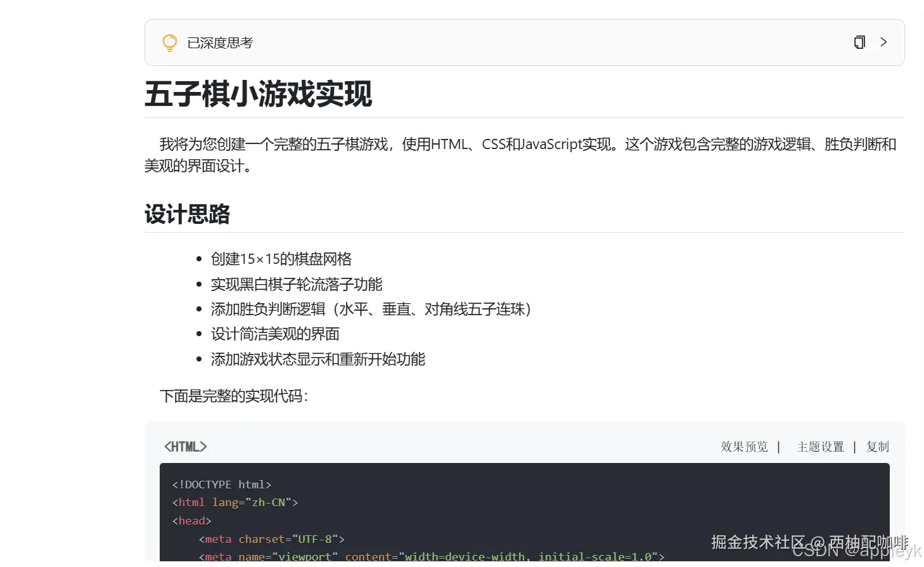Click the DOCTYPE line in the code block
This screenshot has height=567, width=924.
click(x=221, y=484)
